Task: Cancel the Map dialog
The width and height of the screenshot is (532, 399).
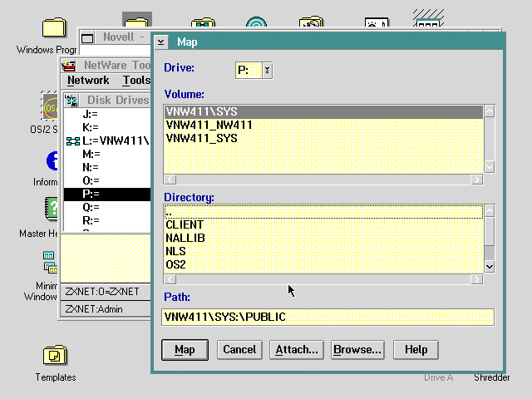Action: 239,350
